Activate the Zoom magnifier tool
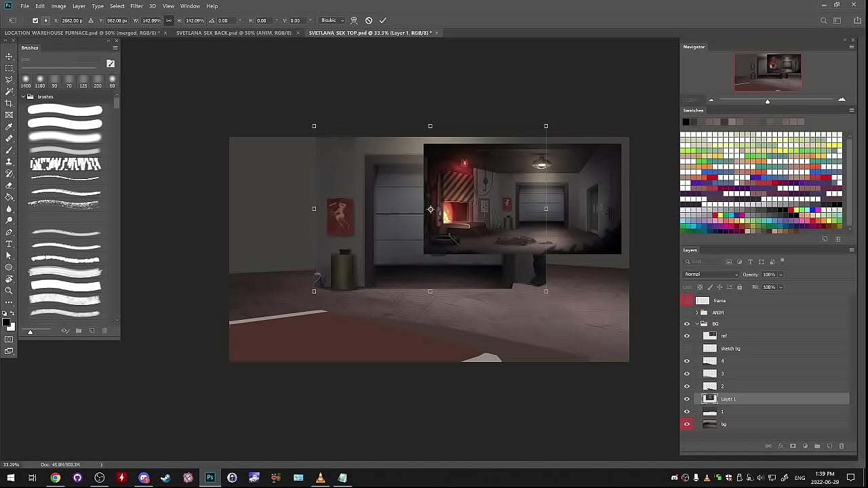This screenshot has height=488, width=868. point(9,290)
